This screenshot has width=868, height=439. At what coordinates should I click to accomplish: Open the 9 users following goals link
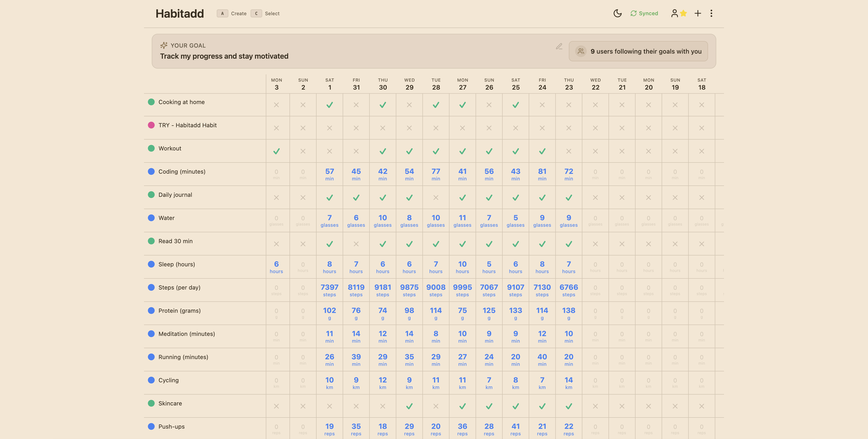(638, 51)
